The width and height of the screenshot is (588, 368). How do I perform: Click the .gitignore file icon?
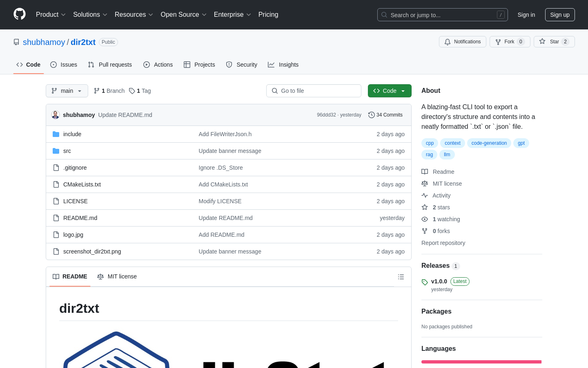coord(56,168)
